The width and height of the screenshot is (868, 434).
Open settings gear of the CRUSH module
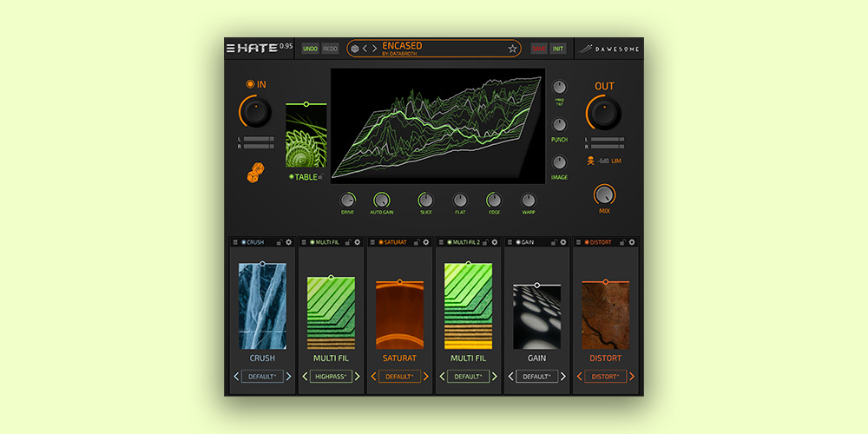tap(288, 242)
